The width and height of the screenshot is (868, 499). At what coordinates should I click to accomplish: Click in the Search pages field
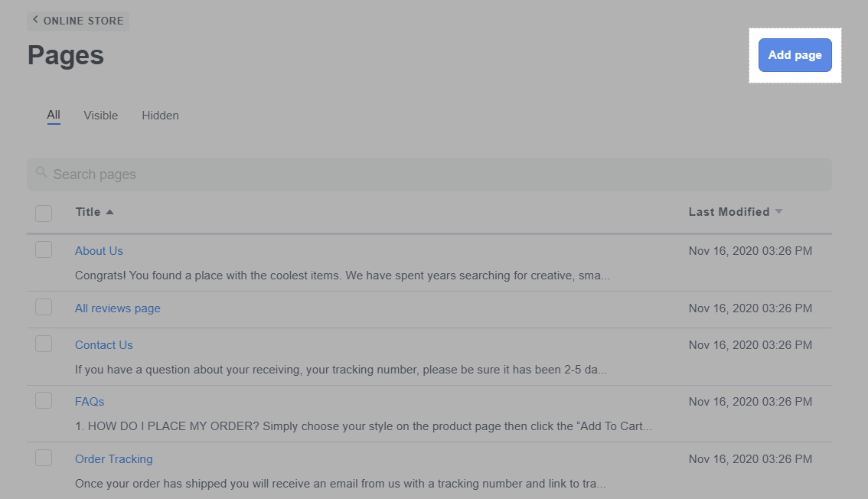point(429,174)
